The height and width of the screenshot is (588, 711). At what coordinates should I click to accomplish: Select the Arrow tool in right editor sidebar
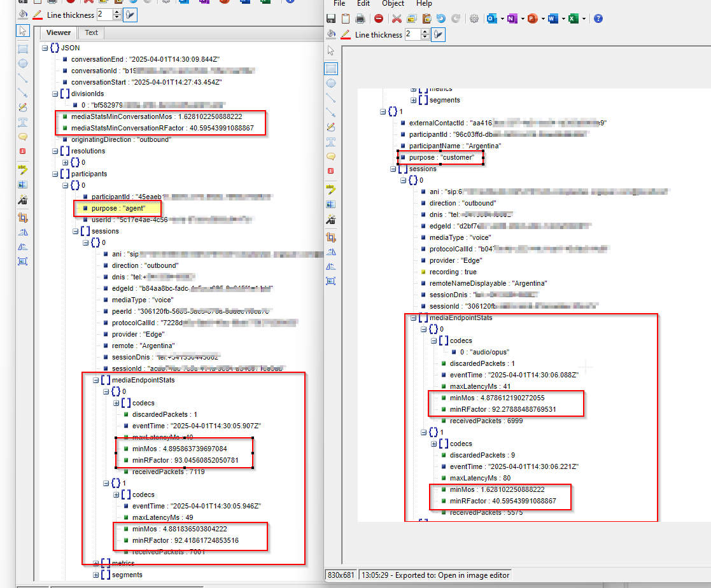pyautogui.click(x=331, y=113)
